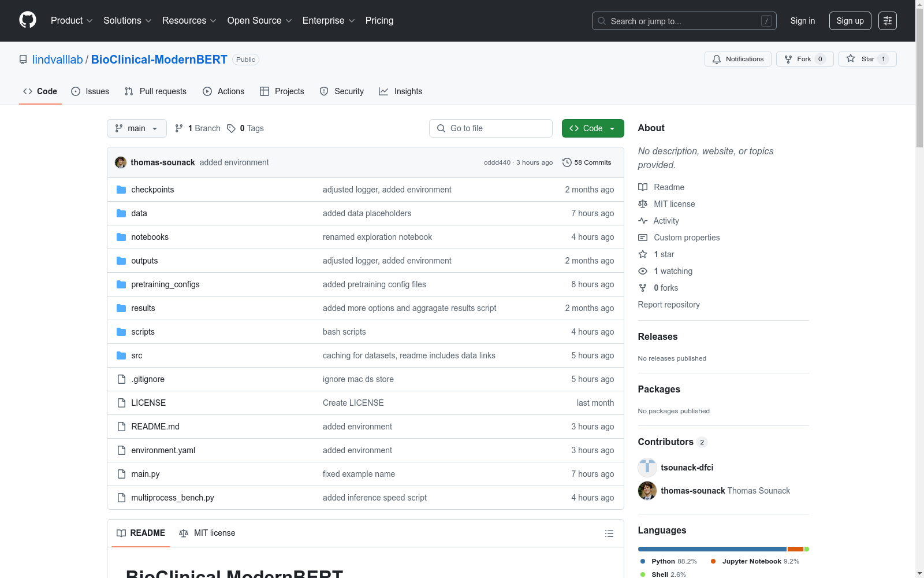924x578 pixels.
Task: Expand the Product menu
Action: pyautogui.click(x=72, y=21)
